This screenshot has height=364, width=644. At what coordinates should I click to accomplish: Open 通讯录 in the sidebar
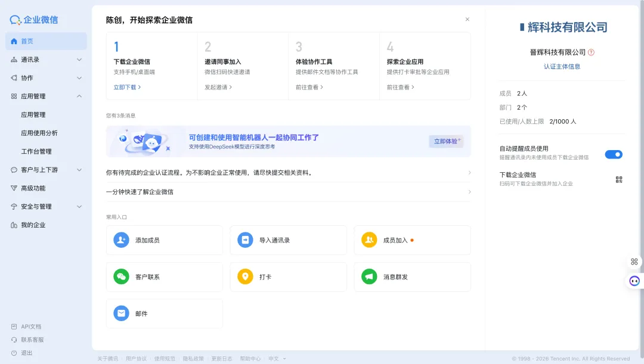(30, 60)
